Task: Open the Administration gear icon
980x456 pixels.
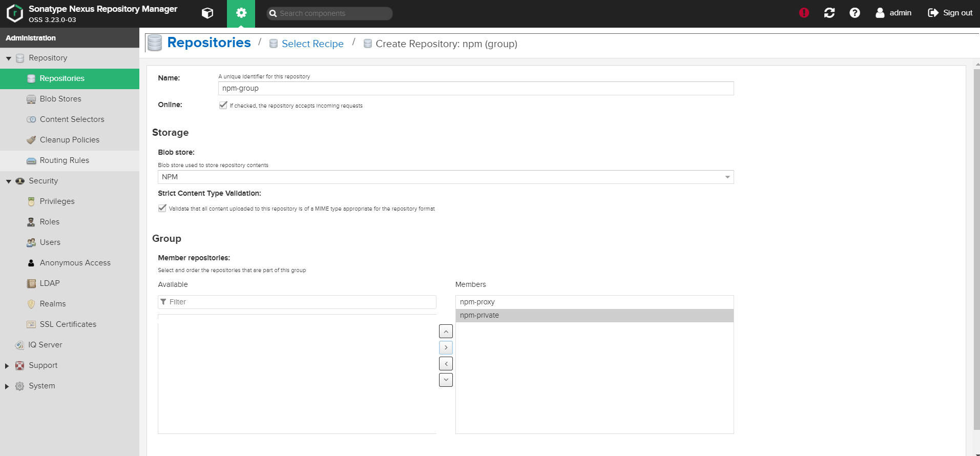Action: point(241,13)
